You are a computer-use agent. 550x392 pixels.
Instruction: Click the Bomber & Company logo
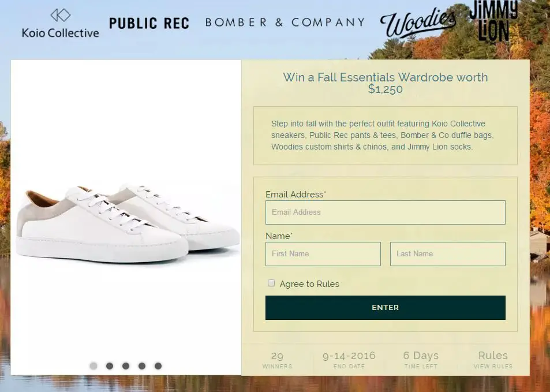tap(284, 22)
